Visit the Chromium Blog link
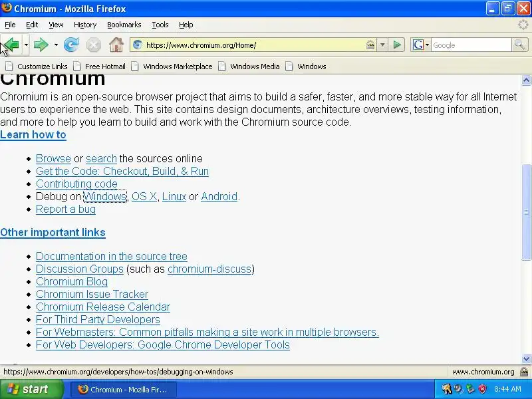Screen dimensions: 532x399 (72, 281)
